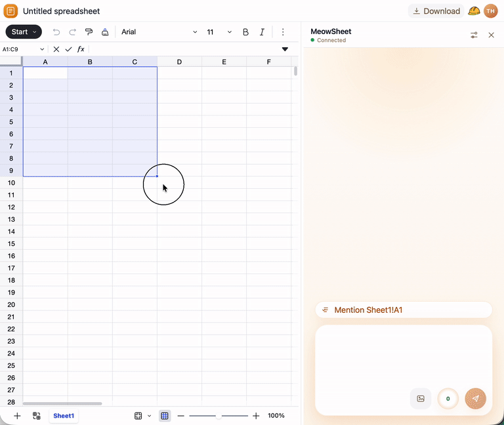Image resolution: width=504 pixels, height=425 pixels.
Task: Open the font size 11 dropdown
Action: (219, 31)
